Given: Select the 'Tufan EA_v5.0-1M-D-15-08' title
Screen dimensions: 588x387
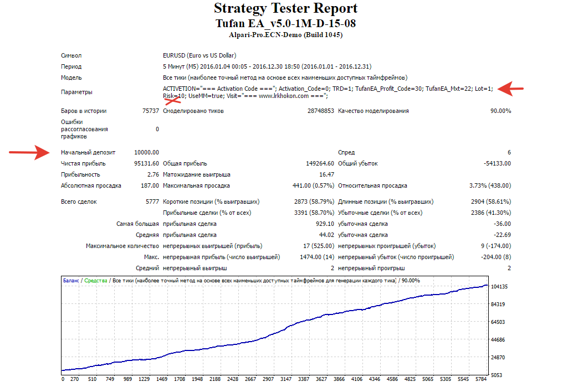Looking at the screenshot, I should 285,24.
